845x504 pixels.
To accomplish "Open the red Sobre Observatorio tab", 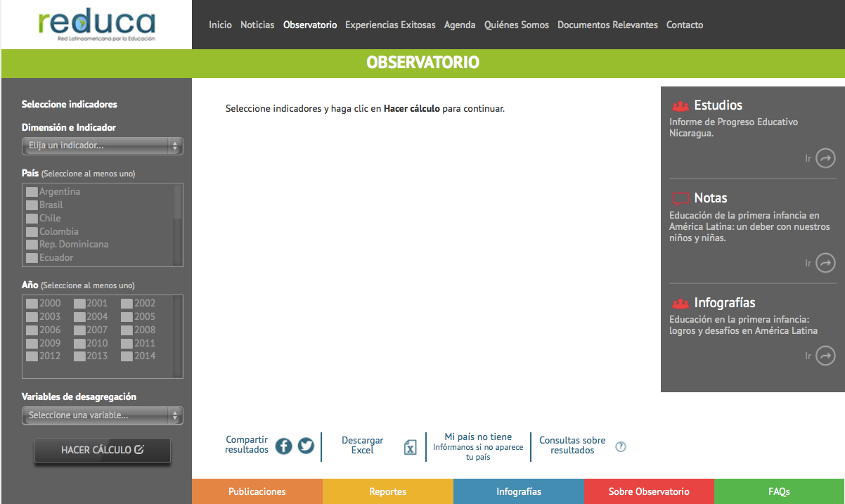I will click(x=649, y=491).
